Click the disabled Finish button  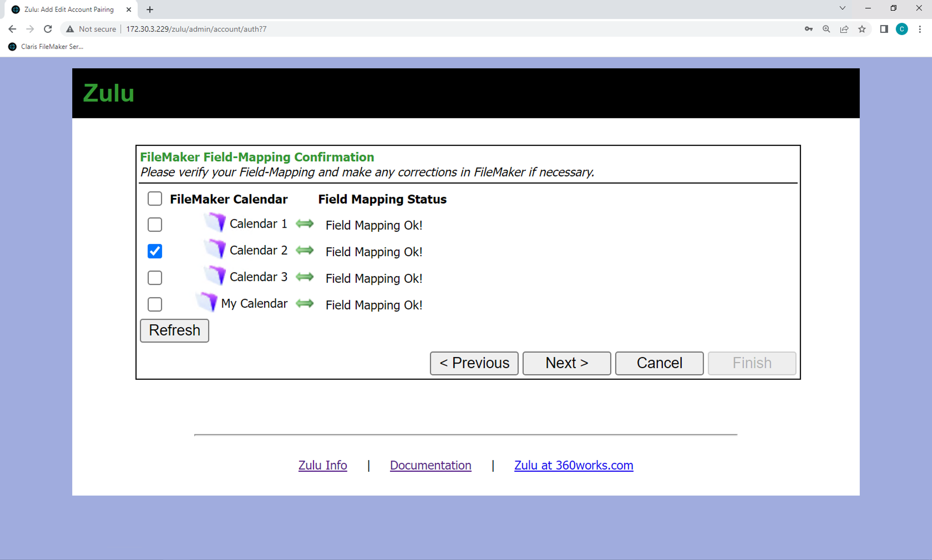752,363
